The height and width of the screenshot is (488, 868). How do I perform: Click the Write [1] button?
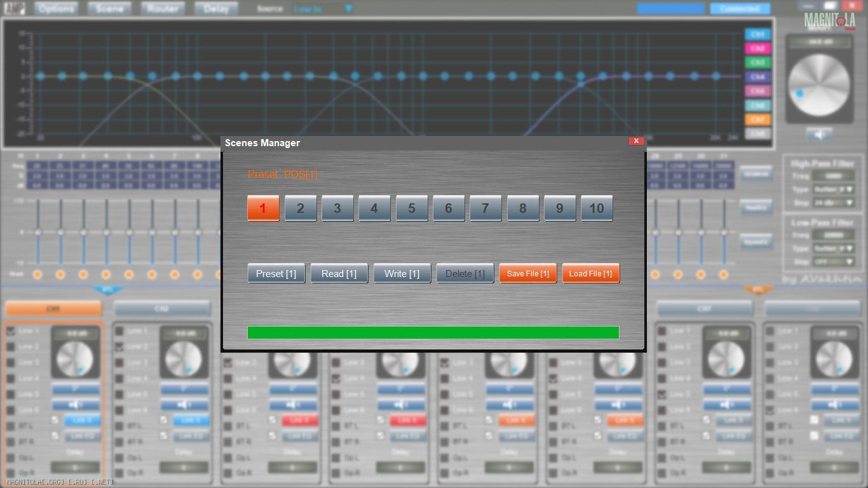coord(402,273)
